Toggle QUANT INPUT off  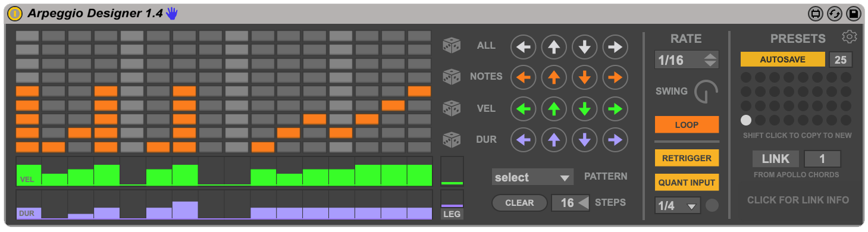tap(687, 183)
